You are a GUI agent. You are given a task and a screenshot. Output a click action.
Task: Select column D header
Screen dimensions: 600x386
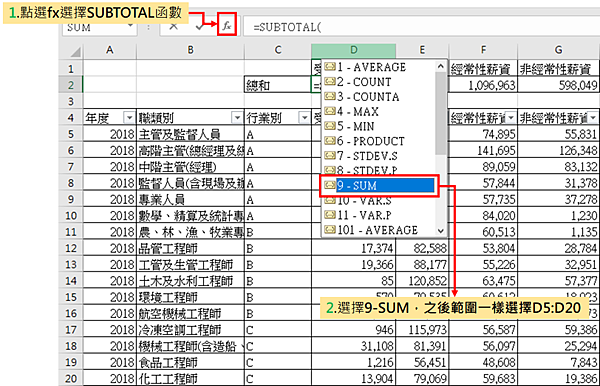354,50
